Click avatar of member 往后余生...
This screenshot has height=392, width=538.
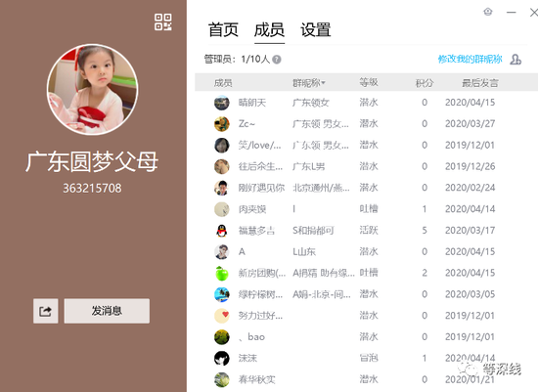[222, 167]
